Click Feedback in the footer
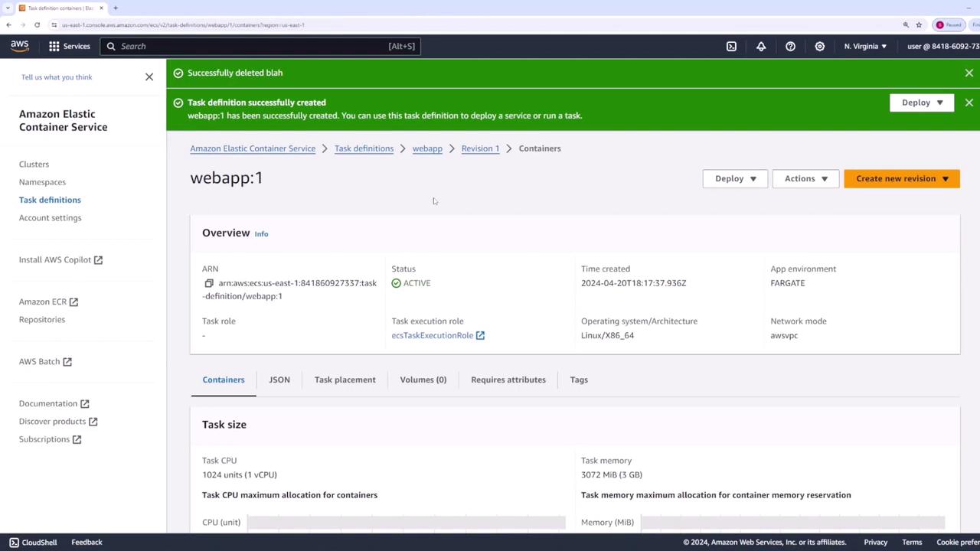Image resolution: width=980 pixels, height=551 pixels. 87,543
